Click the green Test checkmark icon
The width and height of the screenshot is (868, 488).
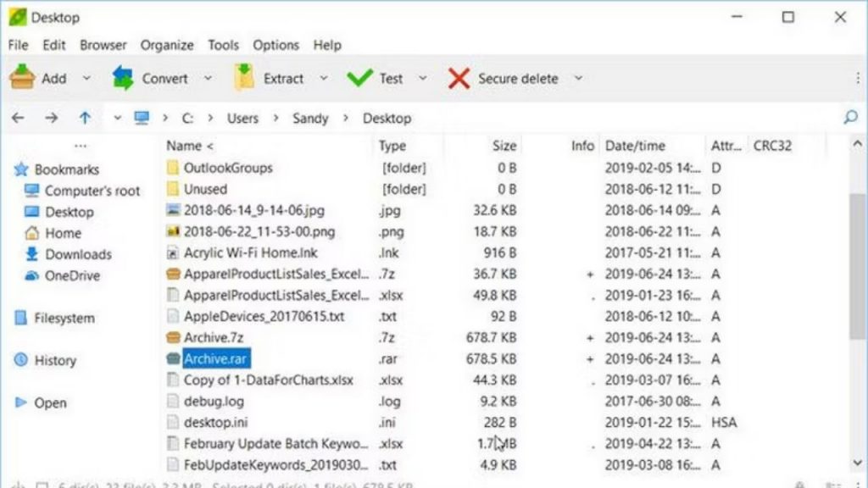[x=359, y=78]
